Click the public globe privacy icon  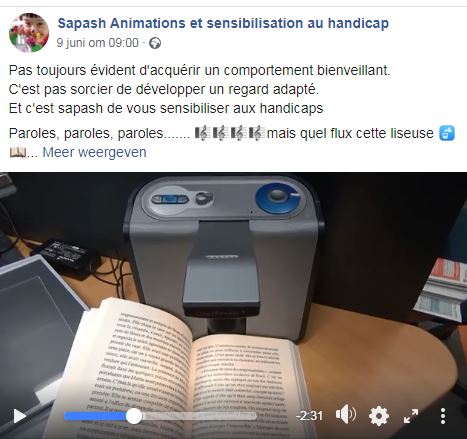[x=155, y=43]
